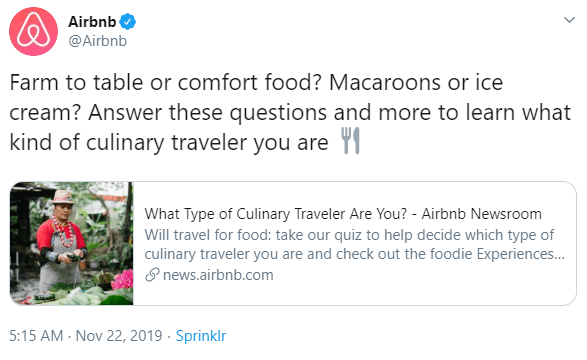Image resolution: width=587 pixels, height=360 pixels.
Task: Open the Sprinklr source link
Action: [201, 336]
